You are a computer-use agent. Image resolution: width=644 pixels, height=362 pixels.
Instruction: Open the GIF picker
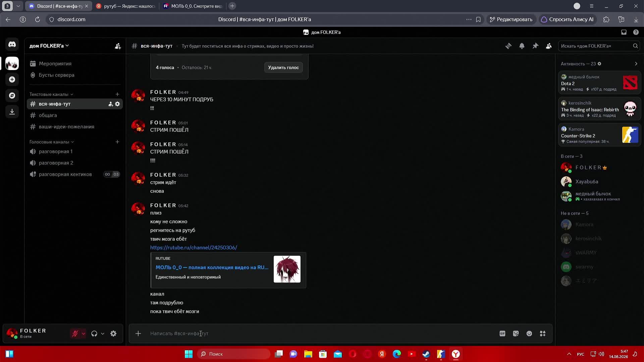pos(502,334)
